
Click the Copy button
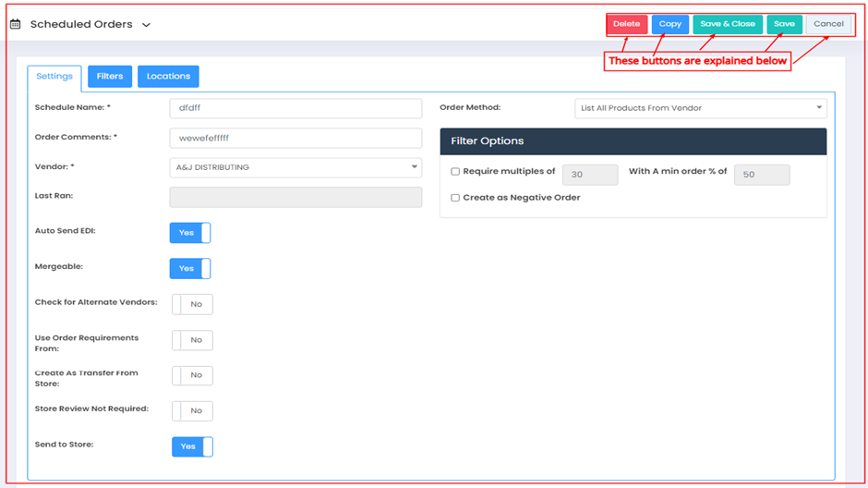coord(669,24)
